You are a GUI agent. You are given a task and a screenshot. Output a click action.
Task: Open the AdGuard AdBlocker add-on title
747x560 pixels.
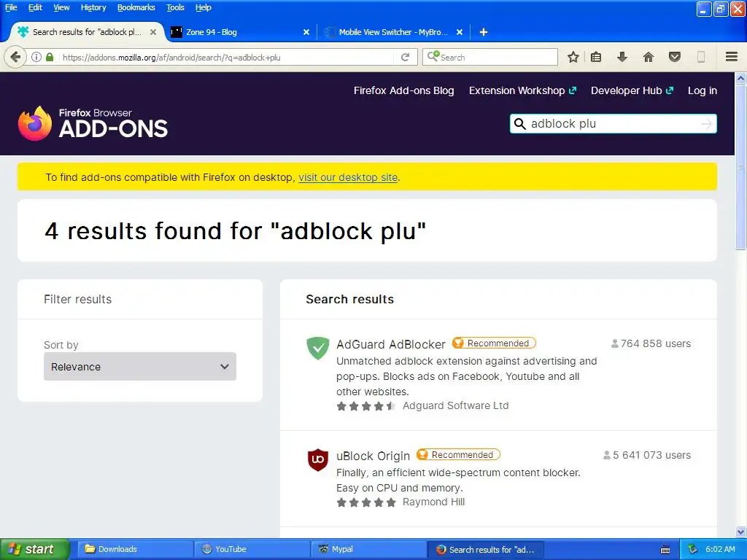(391, 344)
